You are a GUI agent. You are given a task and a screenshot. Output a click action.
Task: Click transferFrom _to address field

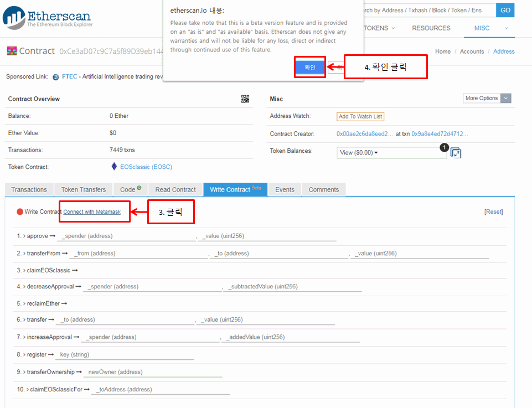[279, 254]
